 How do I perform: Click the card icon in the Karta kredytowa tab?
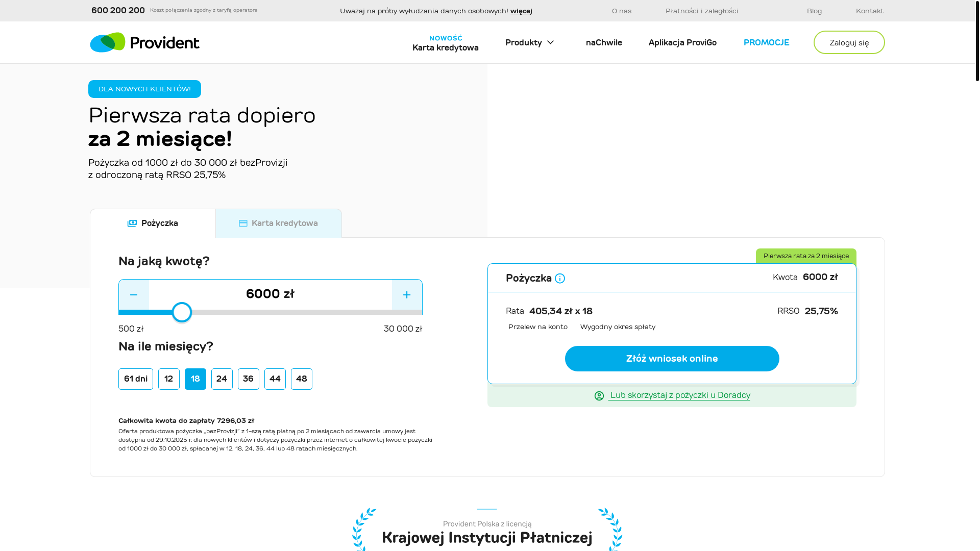tap(243, 223)
